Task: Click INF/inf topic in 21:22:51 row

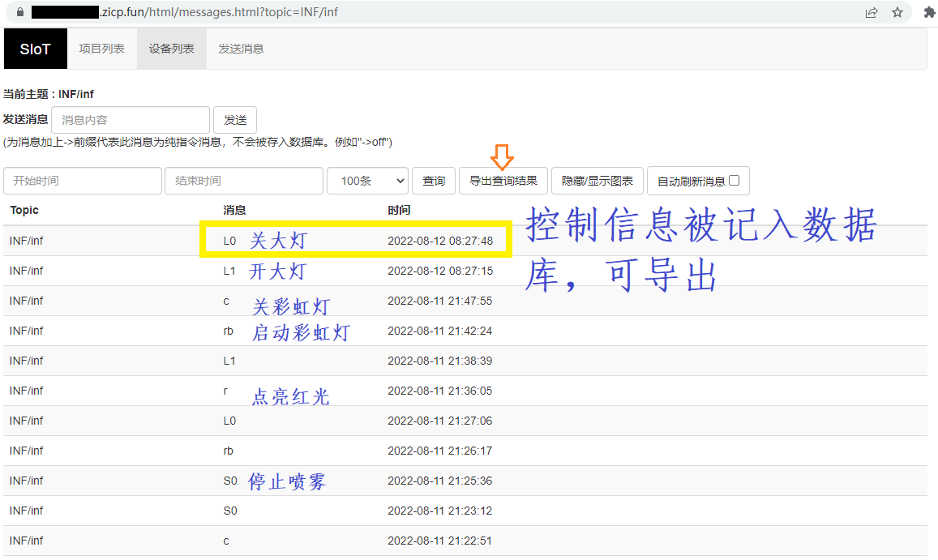Action: pos(26,541)
